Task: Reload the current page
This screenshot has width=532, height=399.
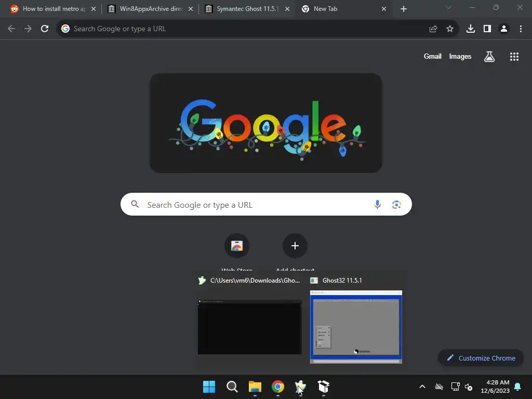Action: coord(45,29)
